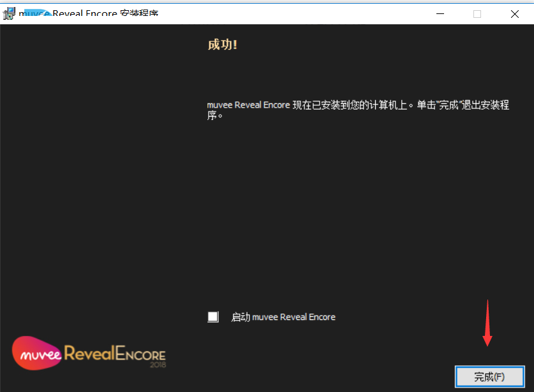Click the installation completed message text
This screenshot has height=392, width=534.
tap(358, 110)
